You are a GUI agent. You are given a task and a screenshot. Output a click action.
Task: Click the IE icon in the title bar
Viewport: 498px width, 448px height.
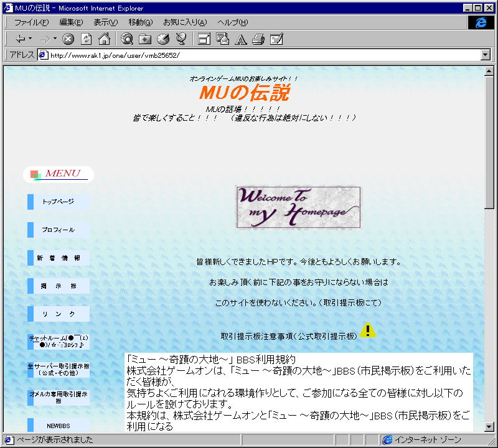point(8,8)
